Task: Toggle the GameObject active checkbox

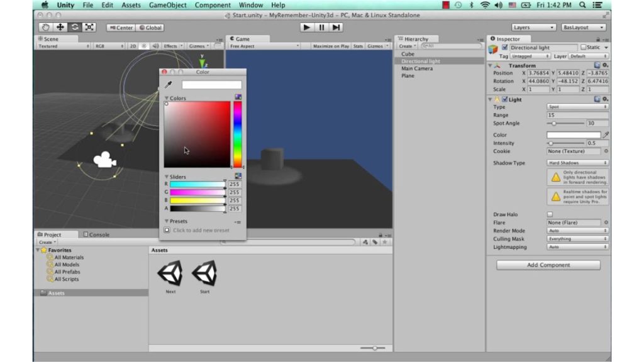Action: click(505, 47)
